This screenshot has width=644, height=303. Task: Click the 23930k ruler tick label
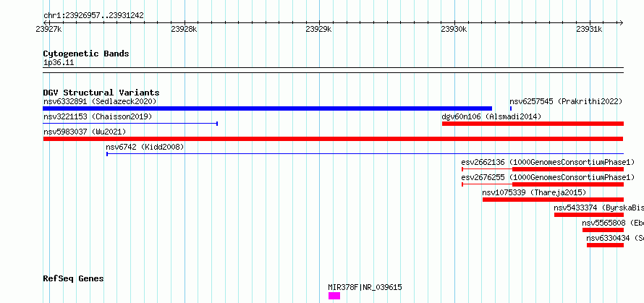coord(454,29)
